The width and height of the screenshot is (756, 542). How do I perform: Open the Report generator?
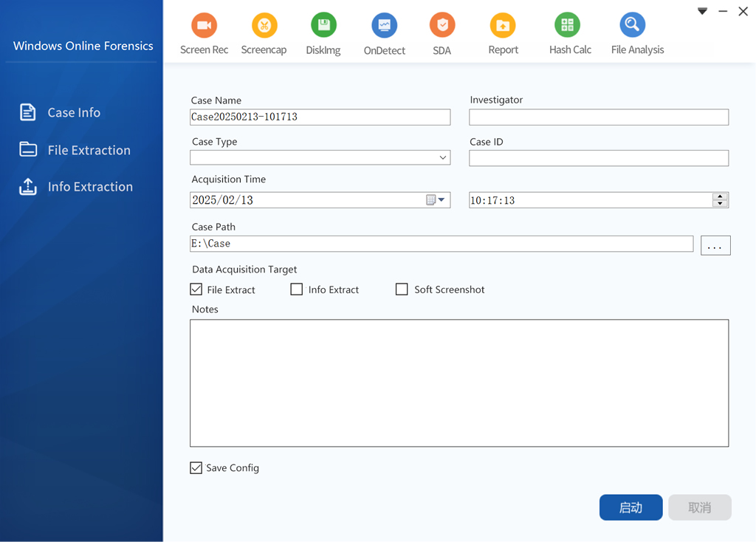point(503,34)
